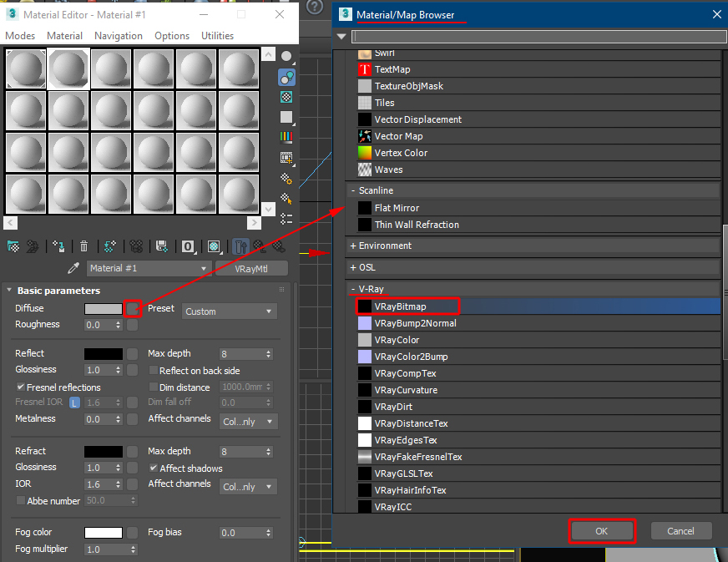Click the Make Preview filmstrip icon

click(287, 158)
